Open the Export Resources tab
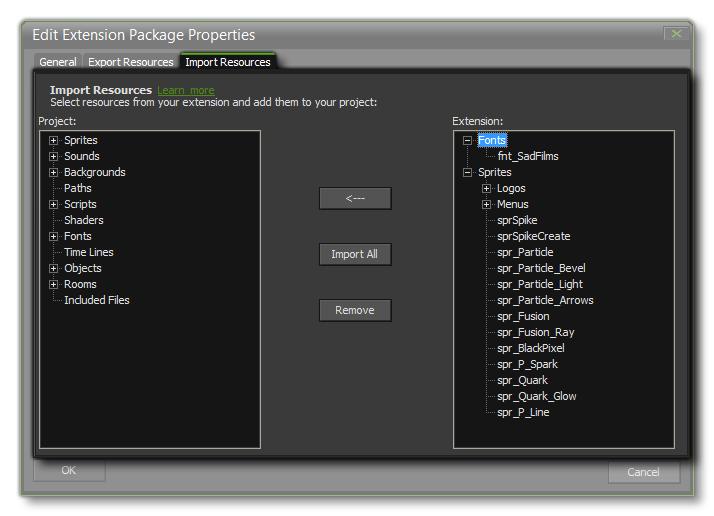714x516 pixels. pyautogui.click(x=131, y=62)
